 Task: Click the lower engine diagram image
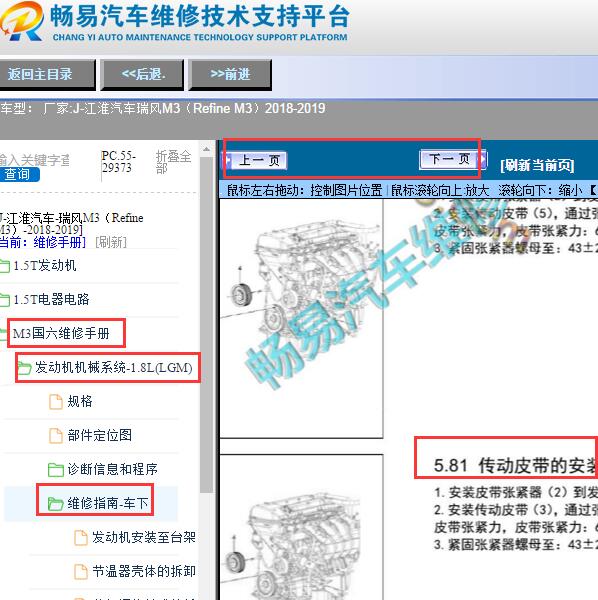[x=301, y=527]
